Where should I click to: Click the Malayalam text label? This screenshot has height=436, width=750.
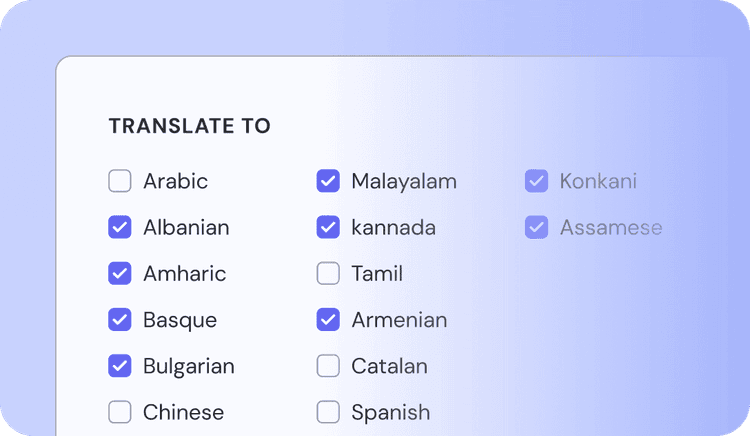click(x=404, y=182)
